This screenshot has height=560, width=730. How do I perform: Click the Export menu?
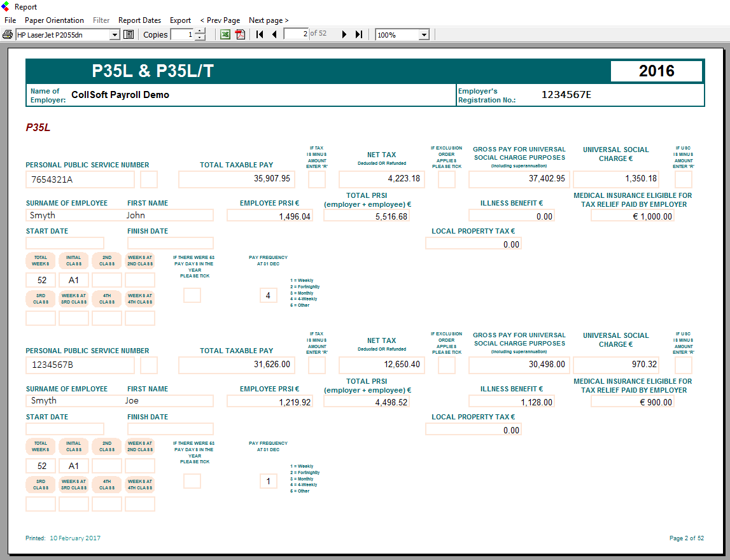click(180, 20)
